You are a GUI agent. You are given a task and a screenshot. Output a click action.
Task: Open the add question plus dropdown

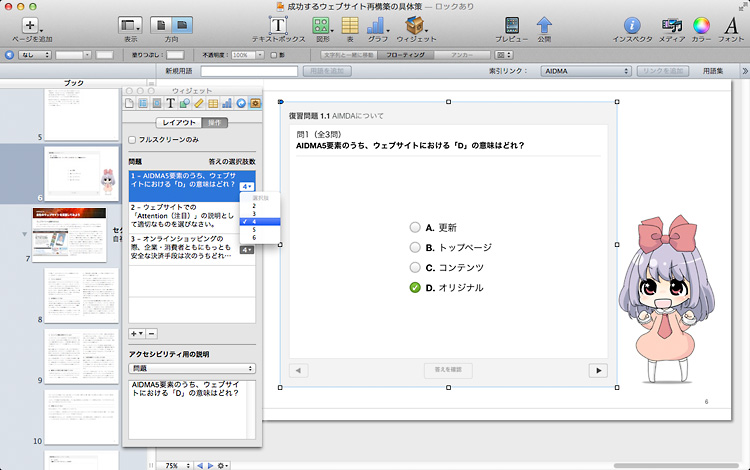pyautogui.click(x=136, y=334)
